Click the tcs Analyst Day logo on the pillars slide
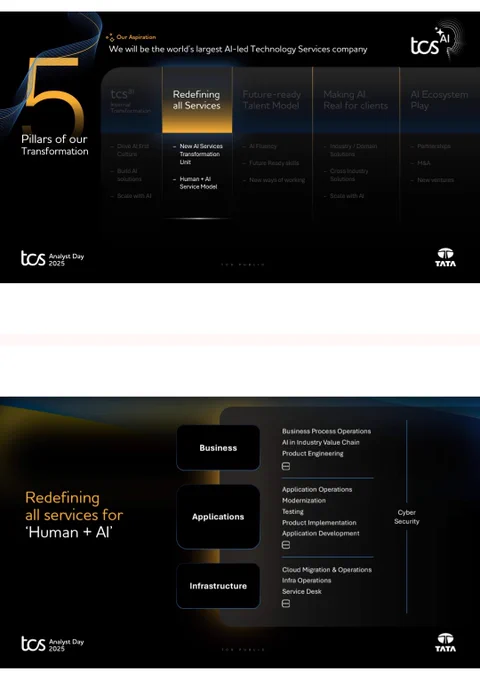Viewport: 480px width, 680px height. [x=52, y=258]
